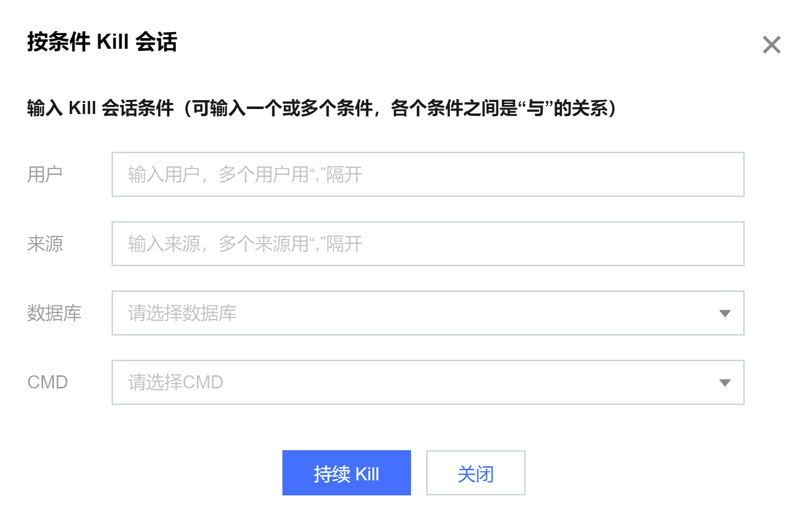Click the 输入 Kill 会话条件 instruction text
Image resolution: width=812 pixels, height=518 pixels.
(x=322, y=108)
